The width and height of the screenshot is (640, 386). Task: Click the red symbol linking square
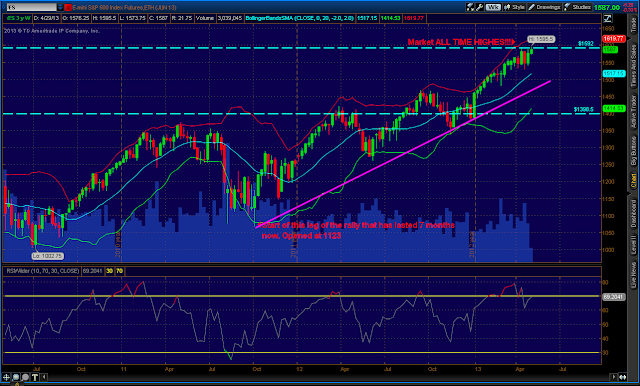point(69,7)
